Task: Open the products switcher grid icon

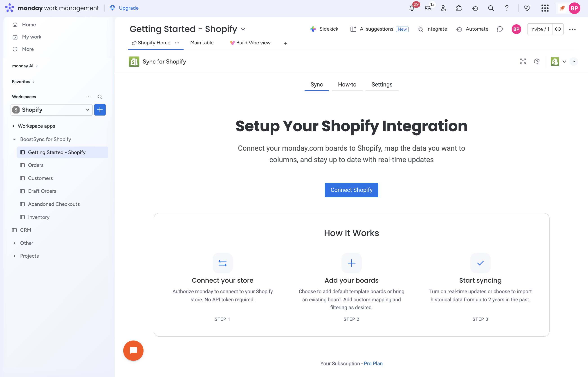Action: [x=545, y=8]
